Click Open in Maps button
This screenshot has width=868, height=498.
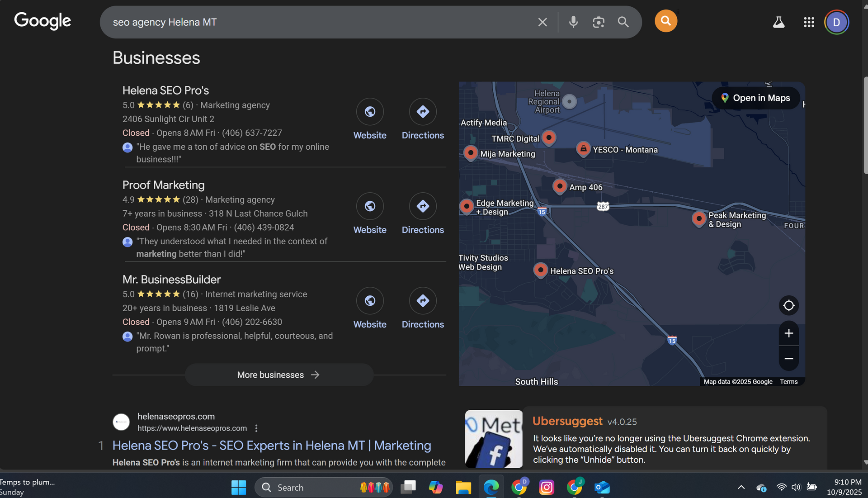[755, 98]
